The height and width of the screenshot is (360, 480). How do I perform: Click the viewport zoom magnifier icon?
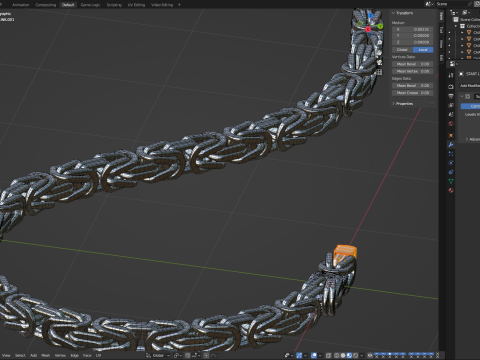[x=379, y=43]
